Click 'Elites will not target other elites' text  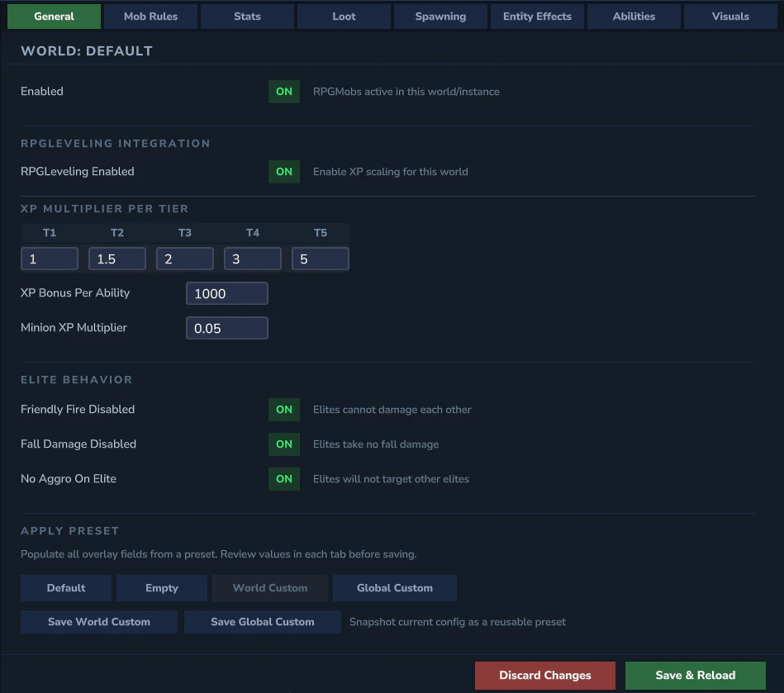coord(391,479)
